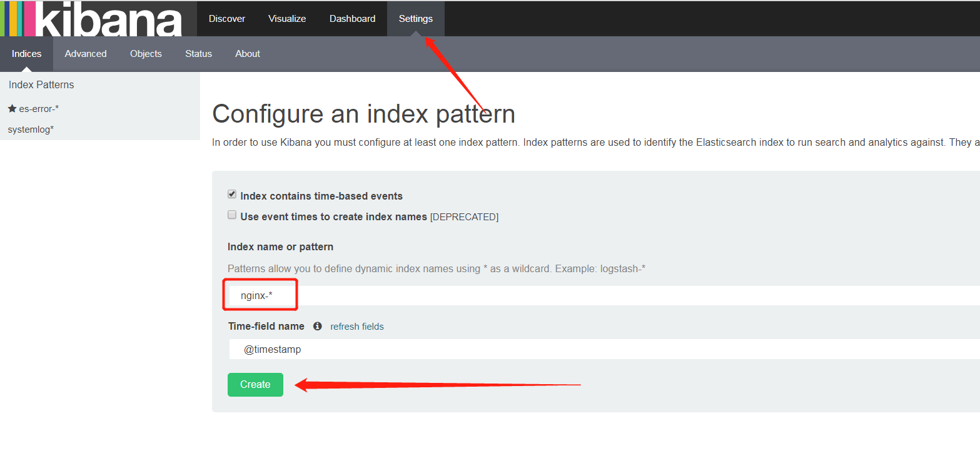Open the Objects tab

(x=145, y=53)
